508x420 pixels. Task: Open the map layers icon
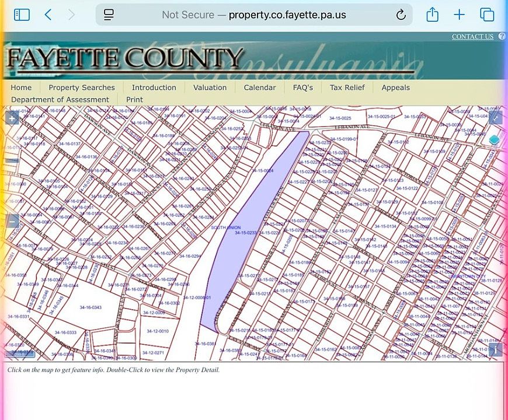[495, 140]
